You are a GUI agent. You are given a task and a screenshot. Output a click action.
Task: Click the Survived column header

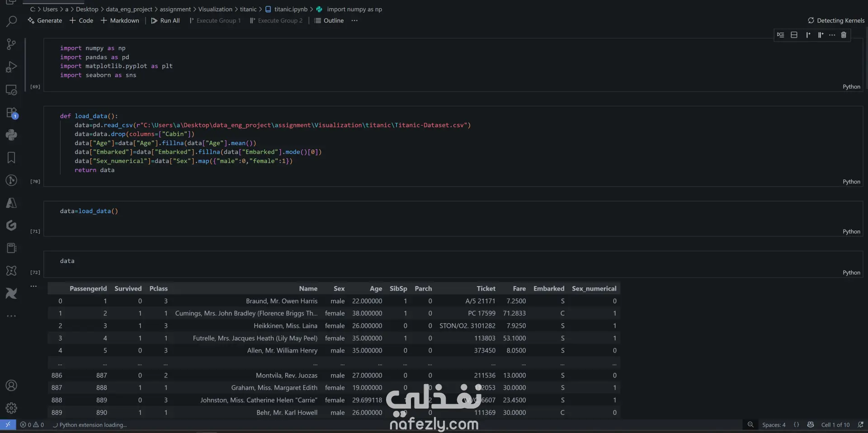coord(128,289)
